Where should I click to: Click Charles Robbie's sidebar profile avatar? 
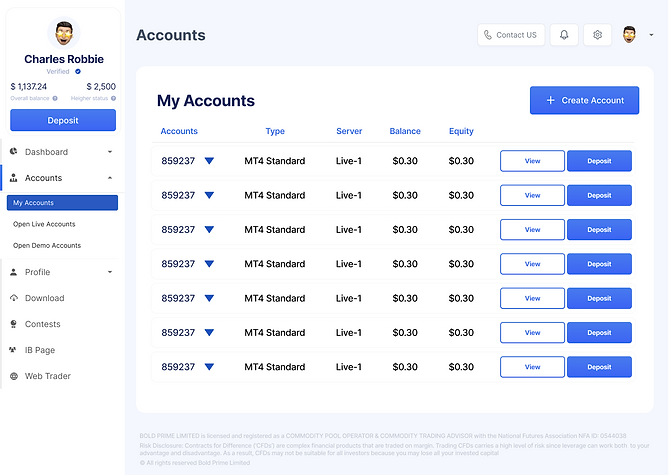(x=63, y=32)
